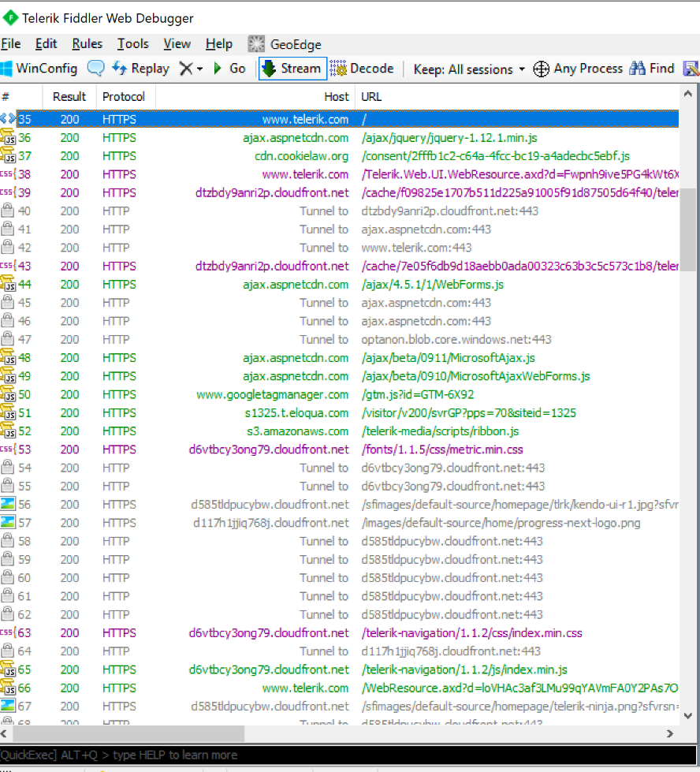This screenshot has width=700, height=772.
Task: Toggle the Stream mode button
Action: [292, 69]
